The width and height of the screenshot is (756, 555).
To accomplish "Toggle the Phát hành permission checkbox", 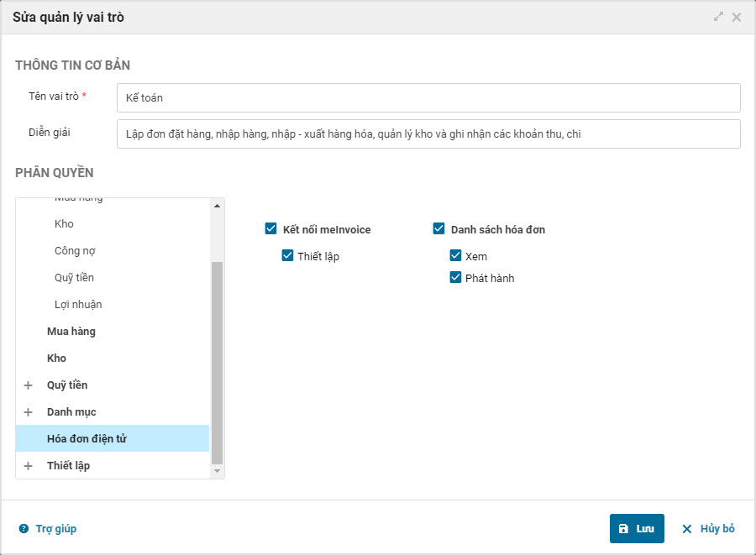I will [x=455, y=278].
